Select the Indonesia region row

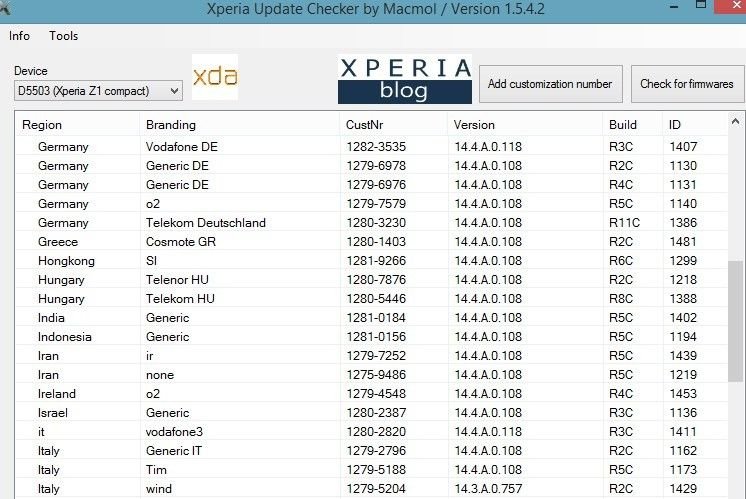372,337
